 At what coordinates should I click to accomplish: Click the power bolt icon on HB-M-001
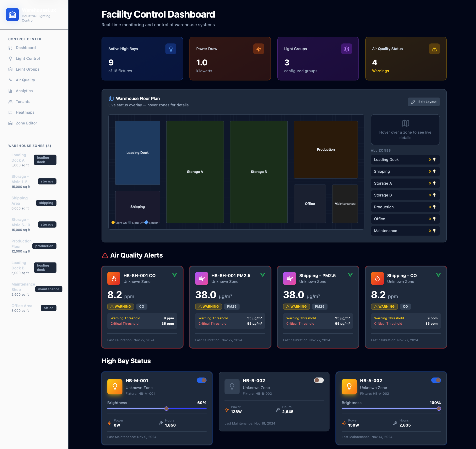110,423
